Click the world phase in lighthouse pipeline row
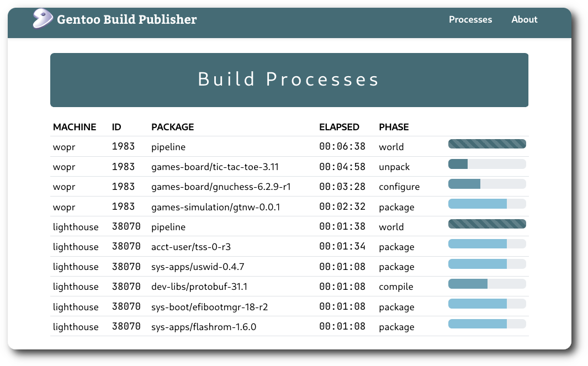Screen dimensions: 588x366 [x=391, y=227]
